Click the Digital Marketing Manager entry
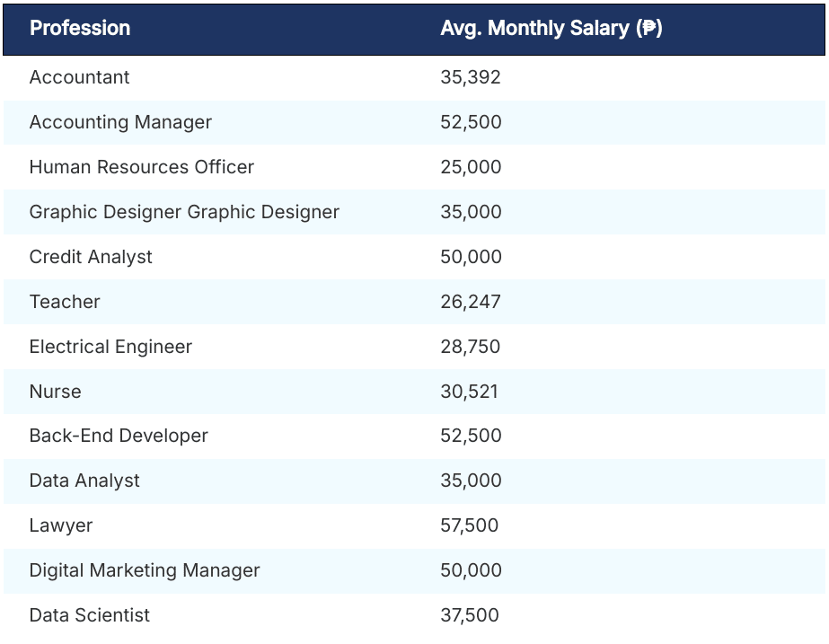The image size is (829, 644). [146, 570]
